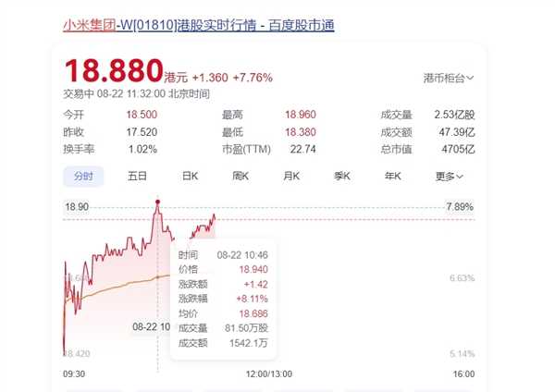
Task: Click the 5.14% axis label
Action: [462, 354]
